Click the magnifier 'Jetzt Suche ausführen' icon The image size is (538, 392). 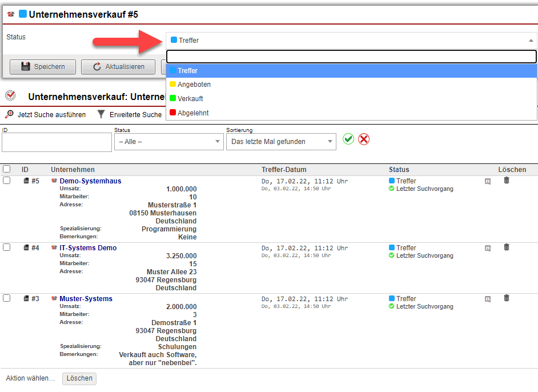(x=9, y=114)
